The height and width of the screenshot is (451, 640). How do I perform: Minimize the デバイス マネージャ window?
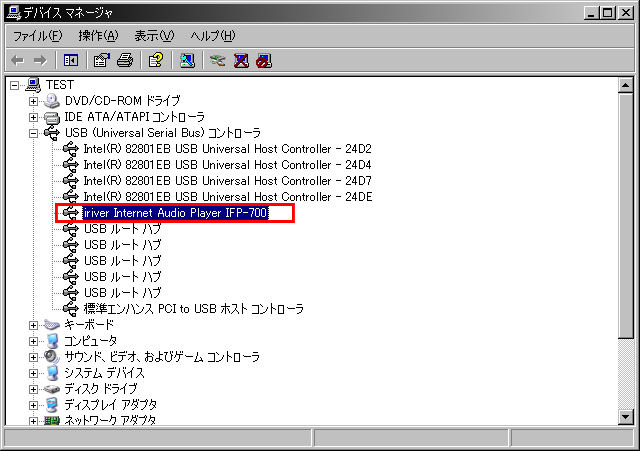point(591,13)
